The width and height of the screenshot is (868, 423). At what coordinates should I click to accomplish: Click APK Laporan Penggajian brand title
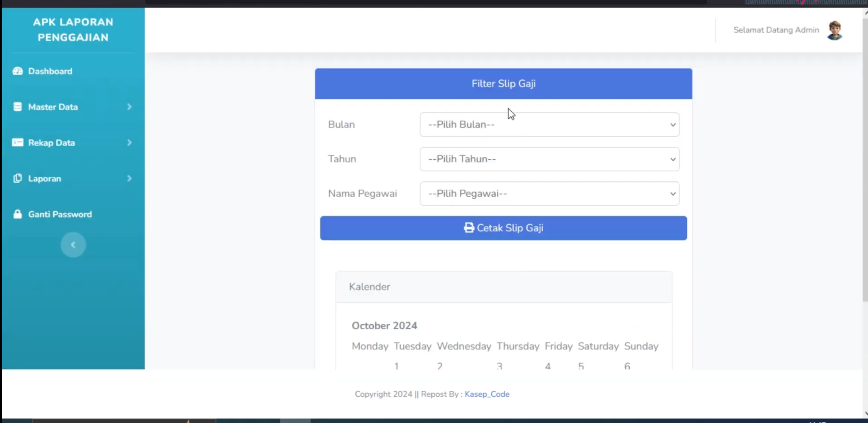73,30
